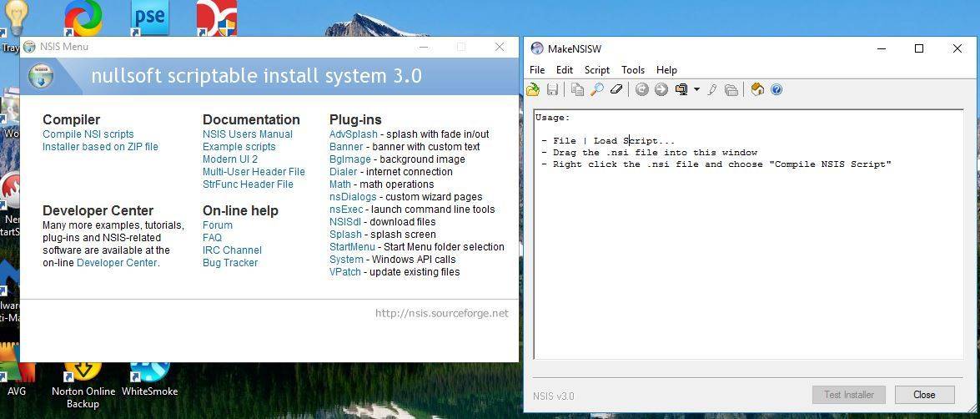980x419 pixels.
Task: Open the Dialer plug-in link
Action: pyautogui.click(x=343, y=171)
